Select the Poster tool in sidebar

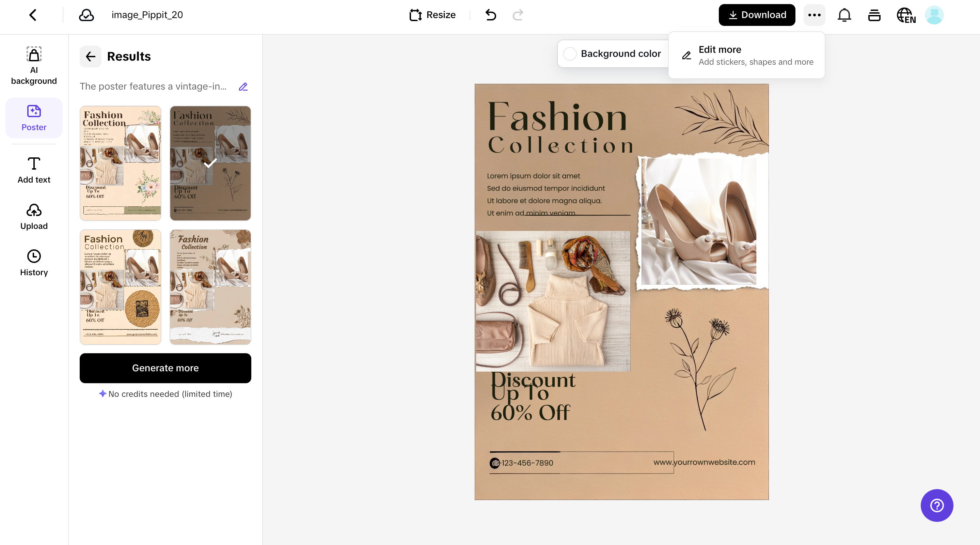point(34,118)
